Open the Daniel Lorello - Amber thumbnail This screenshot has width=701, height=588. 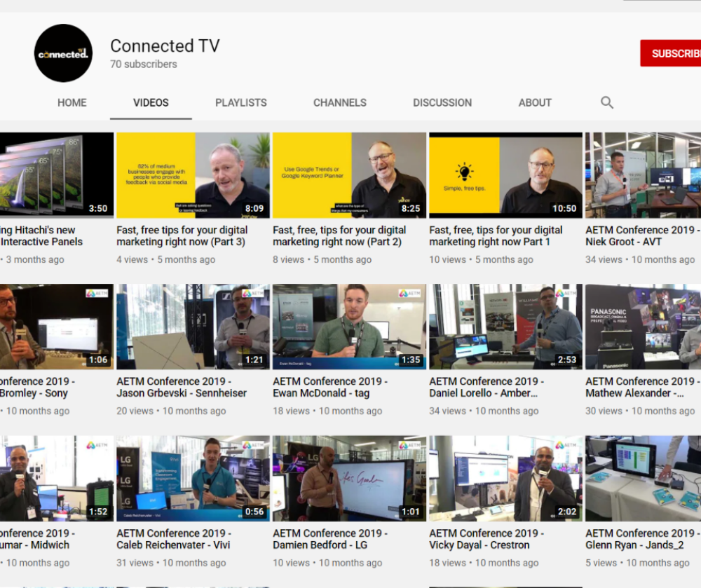point(505,327)
